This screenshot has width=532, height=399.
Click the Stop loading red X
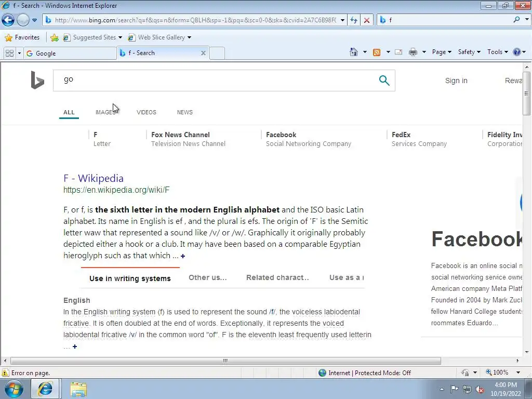[367, 20]
